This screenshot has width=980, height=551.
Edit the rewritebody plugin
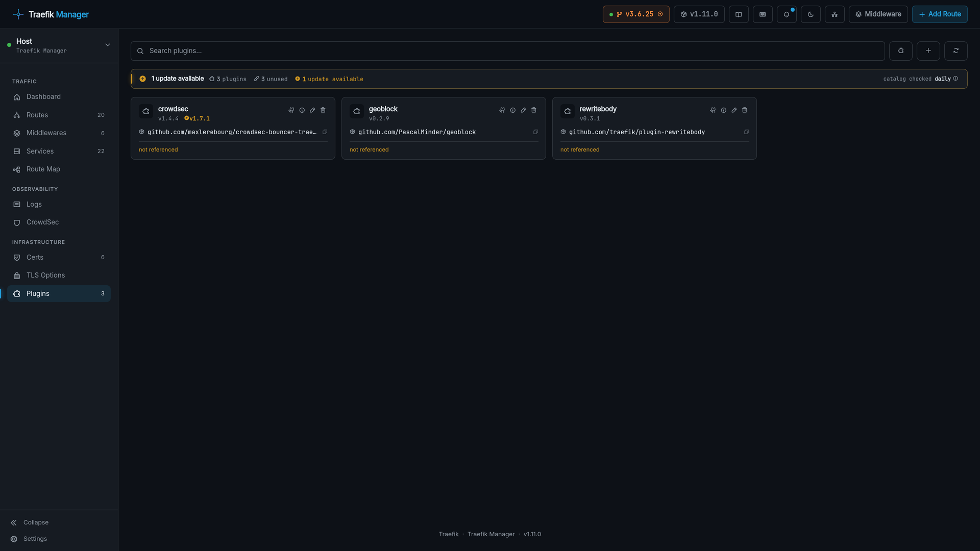click(x=734, y=110)
